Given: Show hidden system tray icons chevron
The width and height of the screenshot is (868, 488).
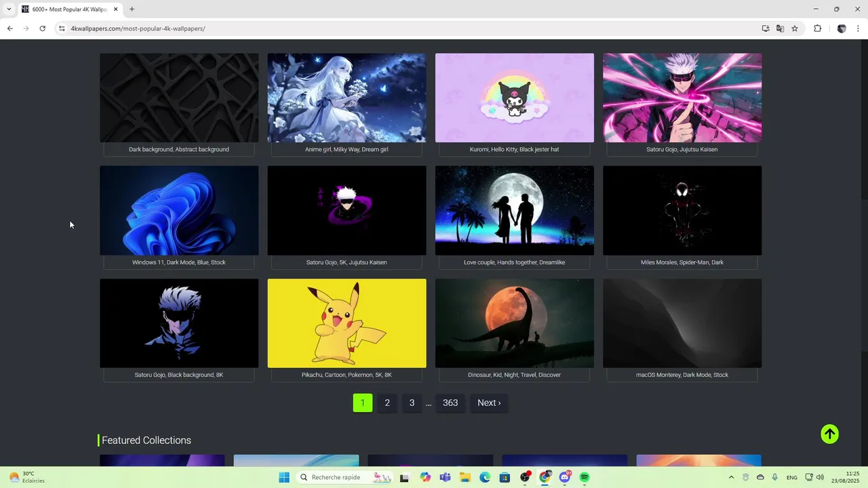Looking at the screenshot, I should point(731,477).
